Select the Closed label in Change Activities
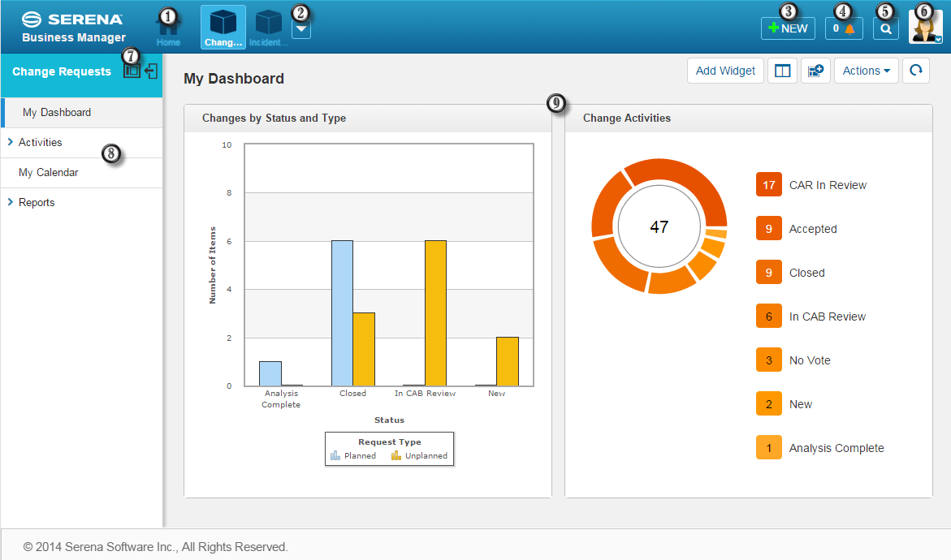 (x=806, y=273)
